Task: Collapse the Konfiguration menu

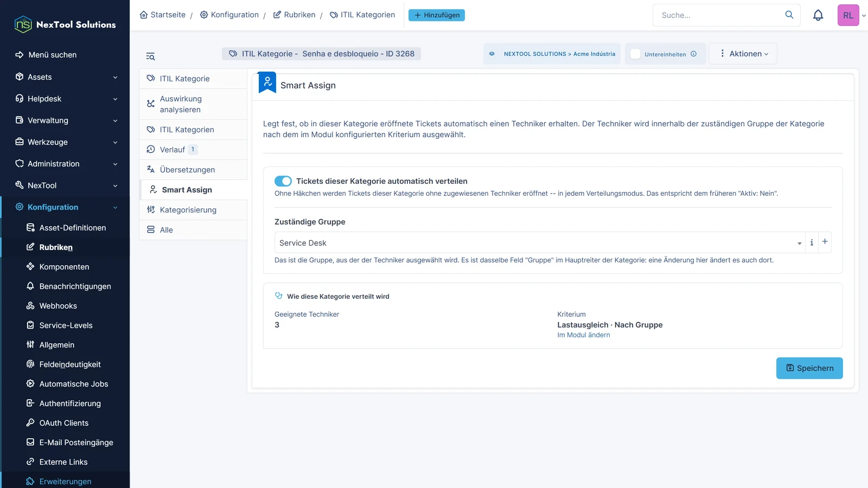Action: (x=65, y=207)
